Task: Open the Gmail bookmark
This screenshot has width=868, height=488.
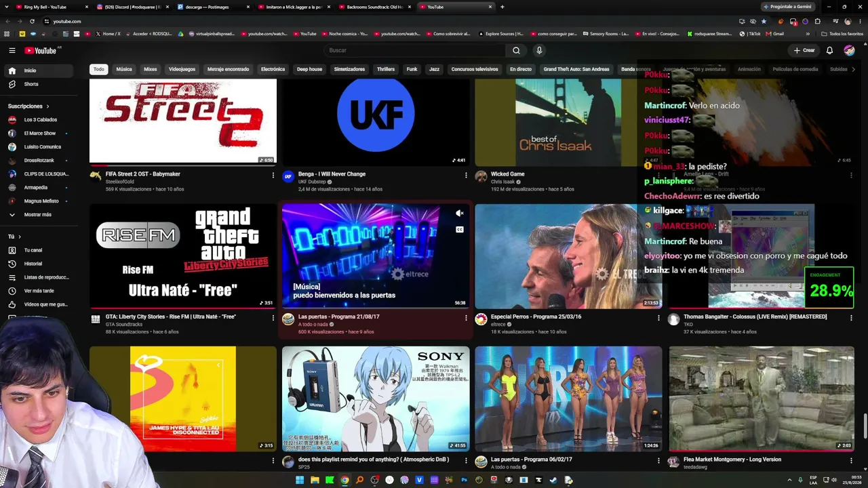Action: tap(775, 33)
